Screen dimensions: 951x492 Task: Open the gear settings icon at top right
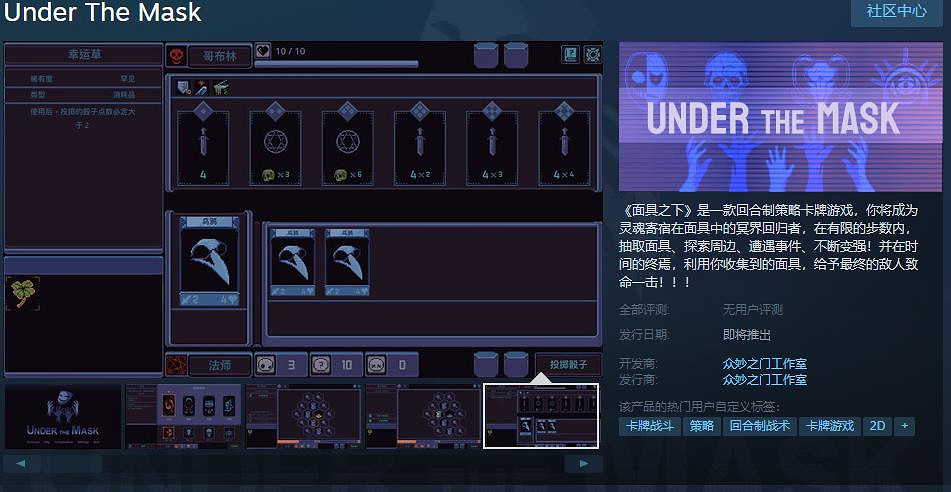point(593,55)
